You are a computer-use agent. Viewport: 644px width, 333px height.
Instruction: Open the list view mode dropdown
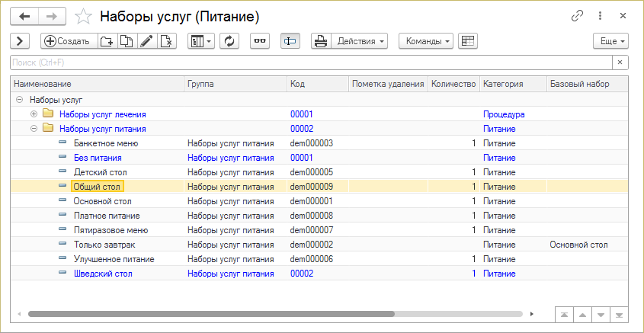point(201,41)
